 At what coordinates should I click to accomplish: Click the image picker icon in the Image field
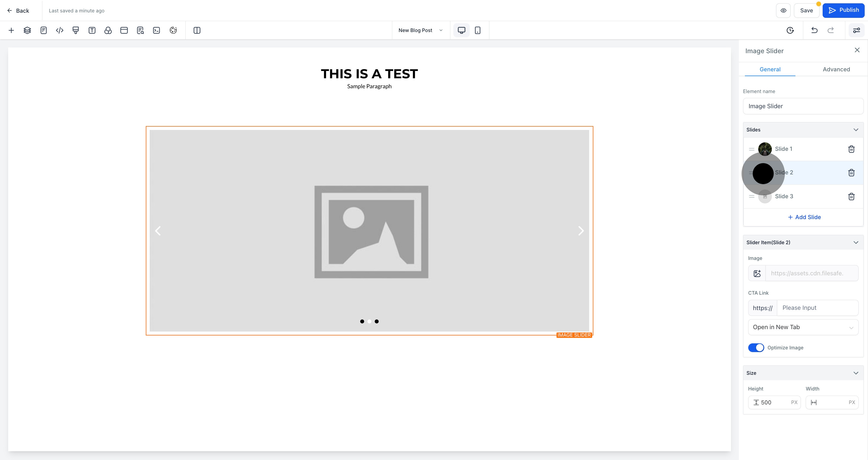click(x=757, y=273)
